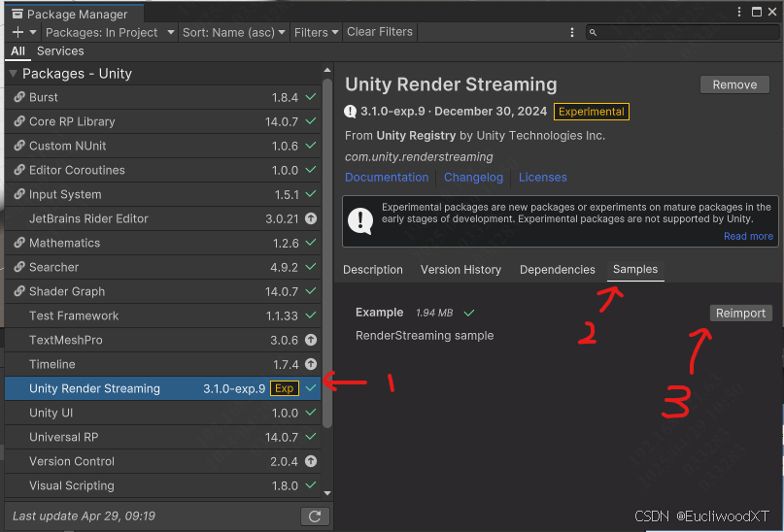Click the 'RenderStreaming sample' description text
This screenshot has height=532, width=784.
pos(425,336)
